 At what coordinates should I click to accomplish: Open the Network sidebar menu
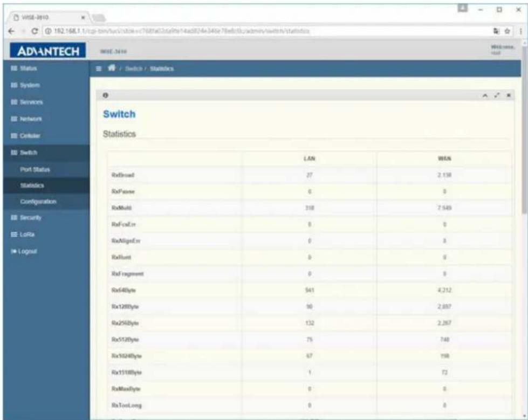coord(26,119)
